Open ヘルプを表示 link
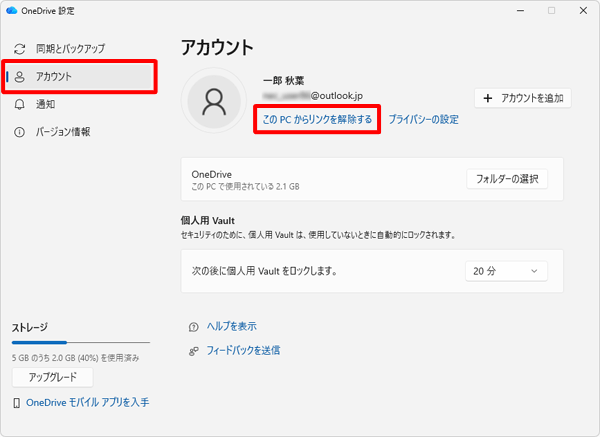The height and width of the screenshot is (437, 600). point(232,326)
